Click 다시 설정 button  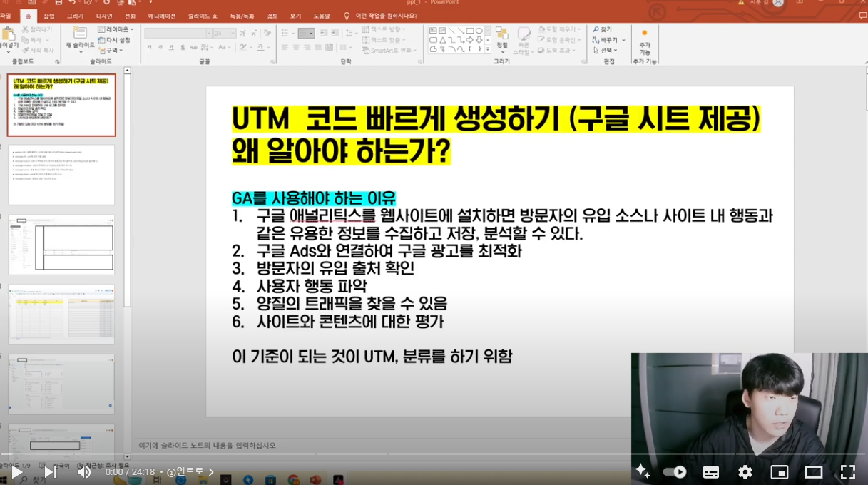pos(114,41)
